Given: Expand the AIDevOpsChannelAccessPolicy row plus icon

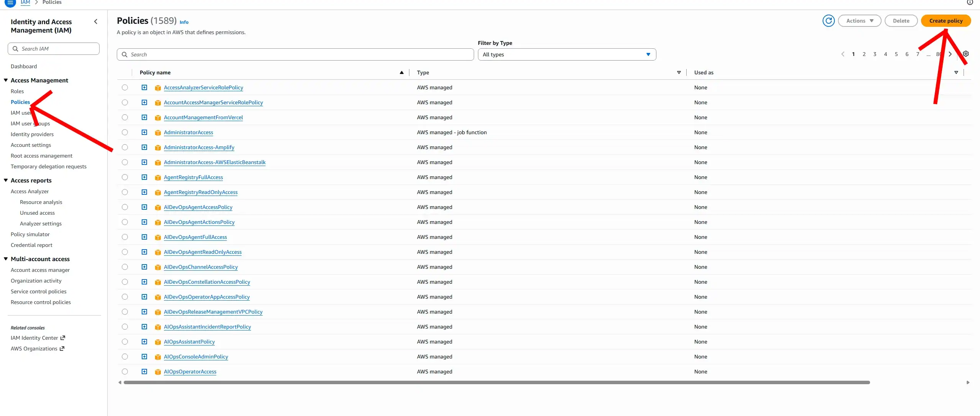Looking at the screenshot, I should (x=144, y=267).
